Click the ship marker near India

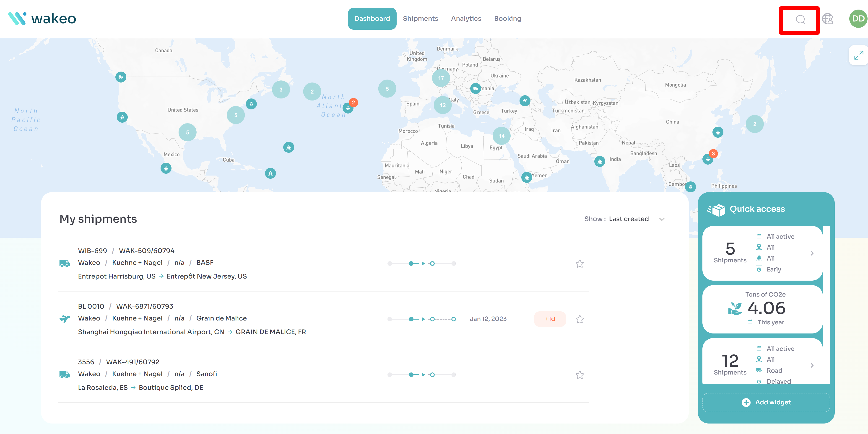click(x=599, y=162)
